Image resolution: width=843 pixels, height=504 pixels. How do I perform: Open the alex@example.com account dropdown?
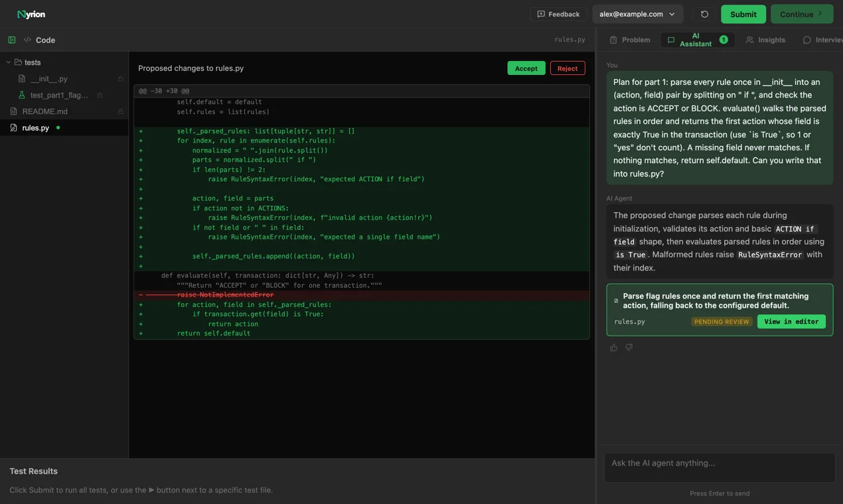pos(637,14)
